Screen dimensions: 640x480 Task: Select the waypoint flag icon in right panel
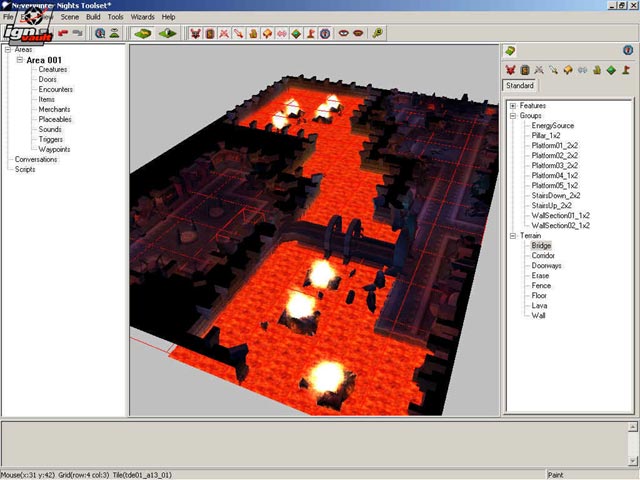tap(624, 70)
